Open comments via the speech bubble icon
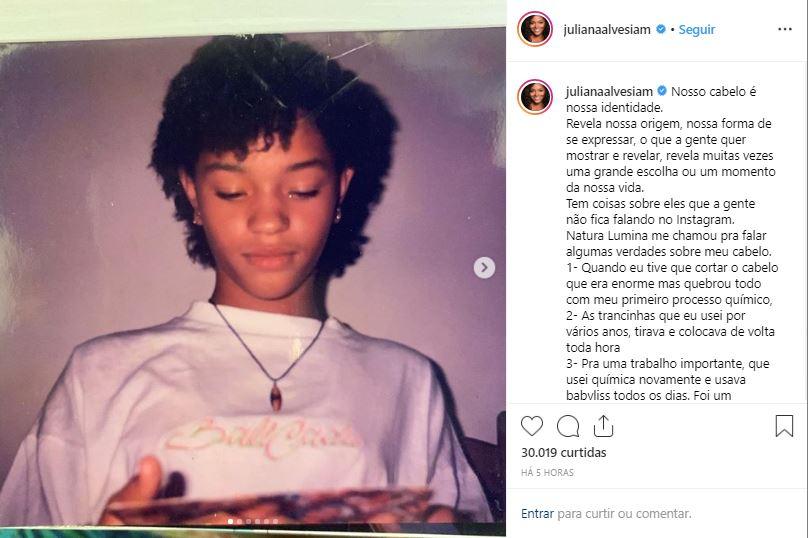Image resolution: width=808 pixels, height=538 pixels. point(568,426)
